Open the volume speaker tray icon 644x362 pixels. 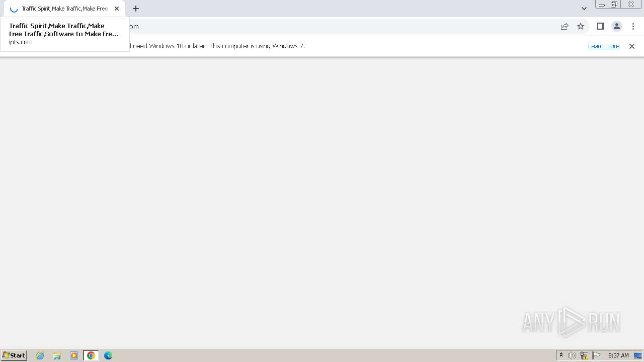click(572, 355)
